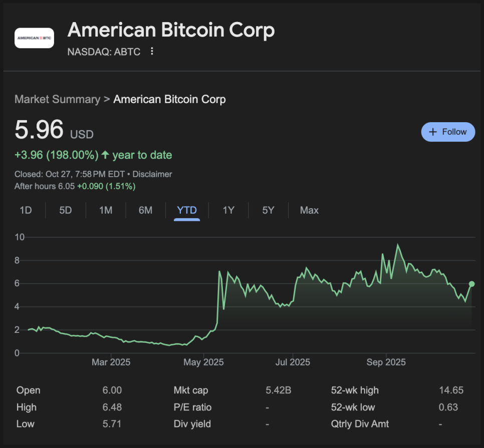Click the Mkt cap value 5.42B
The width and height of the screenshot is (484, 448).
tap(279, 390)
